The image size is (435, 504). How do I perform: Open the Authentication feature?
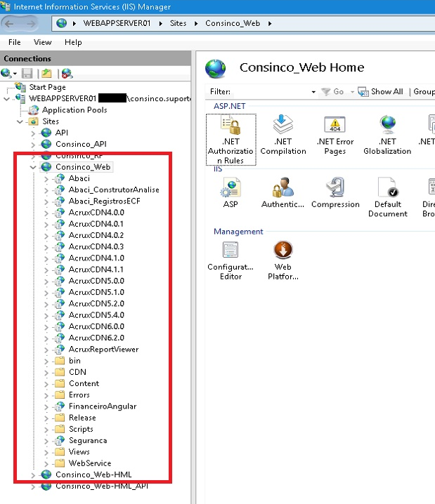(x=283, y=192)
